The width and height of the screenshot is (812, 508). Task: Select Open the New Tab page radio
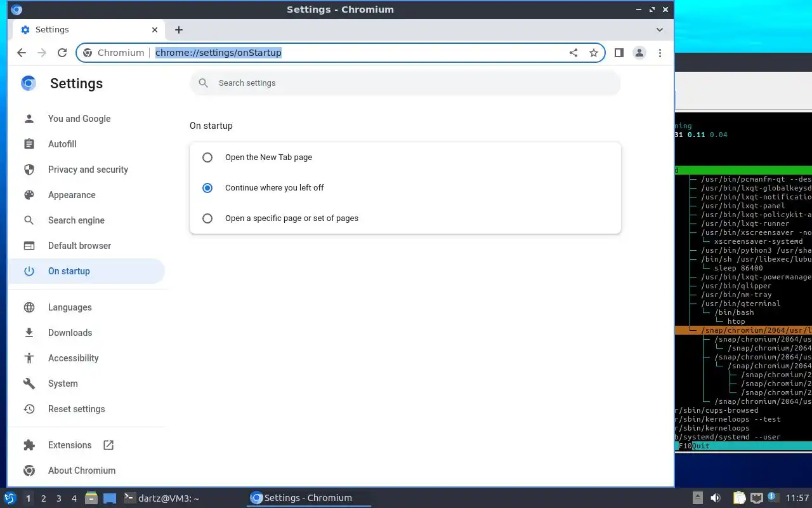pyautogui.click(x=207, y=157)
